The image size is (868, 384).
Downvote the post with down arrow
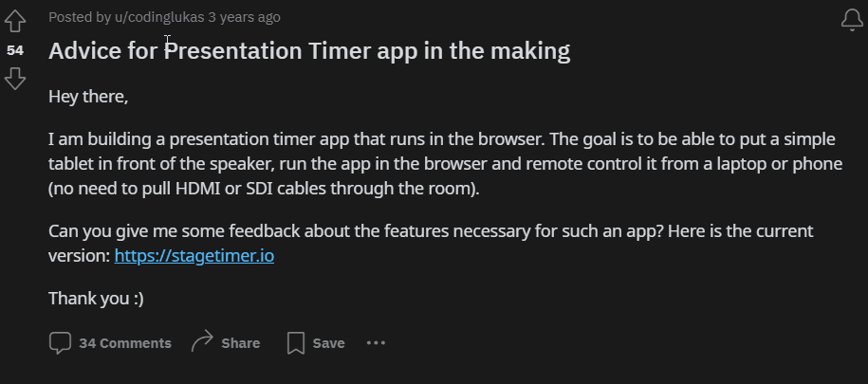[15, 79]
